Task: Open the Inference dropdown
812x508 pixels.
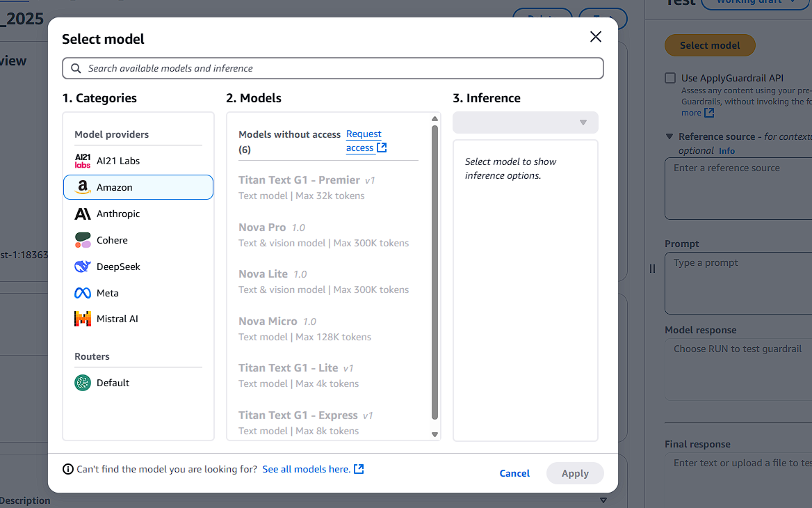Action: pos(525,123)
